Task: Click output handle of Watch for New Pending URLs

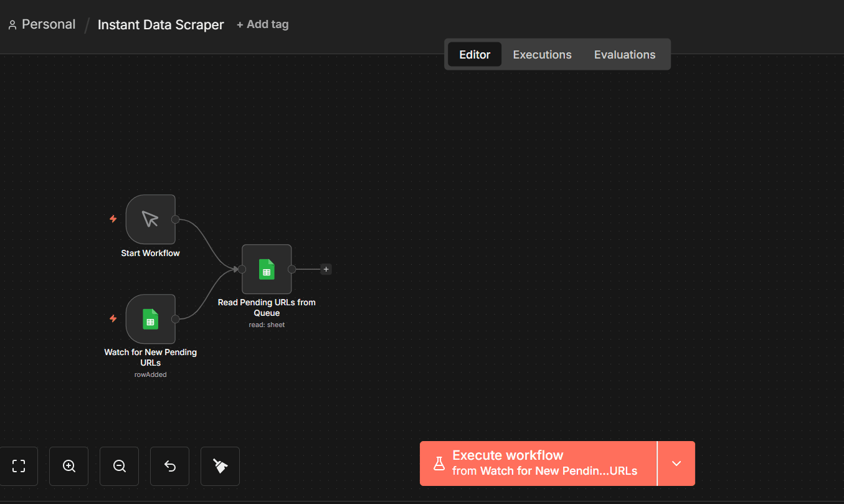Action: tap(176, 319)
